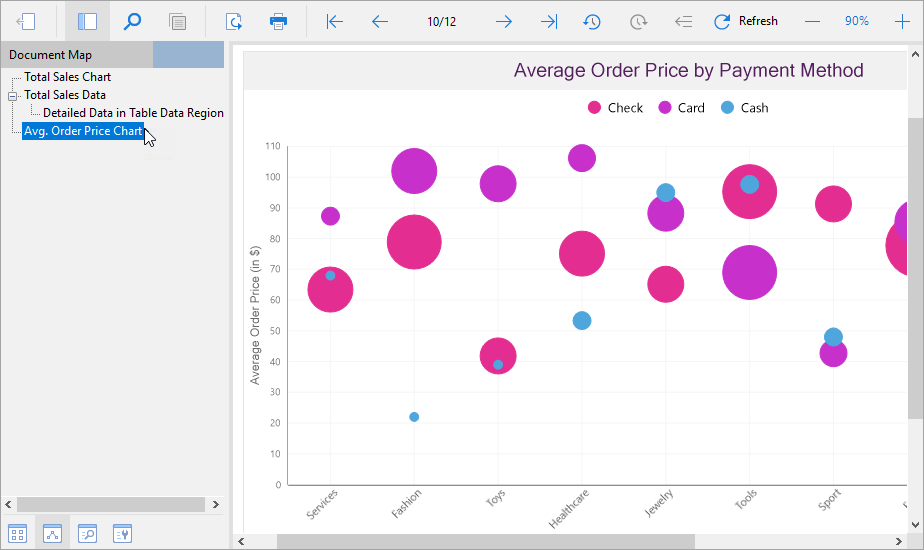Open the 90% zoom level dropdown
This screenshot has width=924, height=550.
point(856,21)
